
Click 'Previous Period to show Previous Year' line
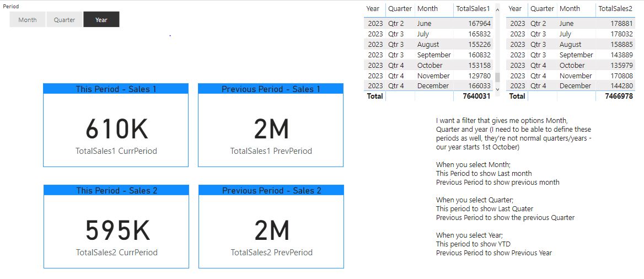(x=494, y=253)
